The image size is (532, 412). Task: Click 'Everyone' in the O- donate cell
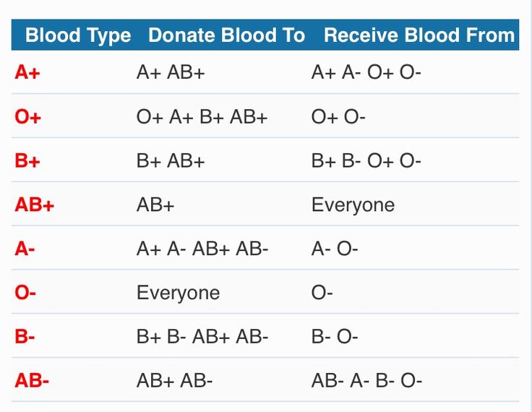click(x=178, y=293)
